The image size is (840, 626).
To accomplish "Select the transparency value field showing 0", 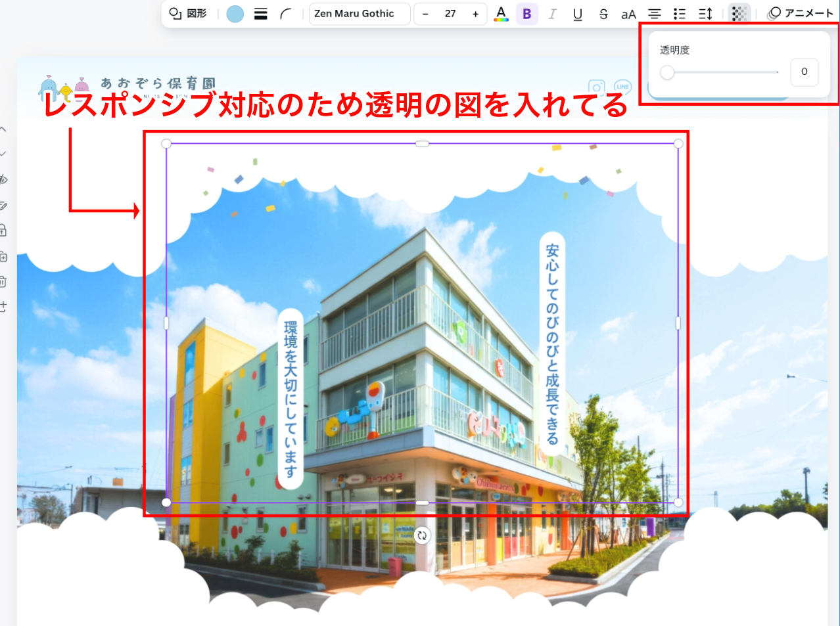I will pyautogui.click(x=804, y=72).
